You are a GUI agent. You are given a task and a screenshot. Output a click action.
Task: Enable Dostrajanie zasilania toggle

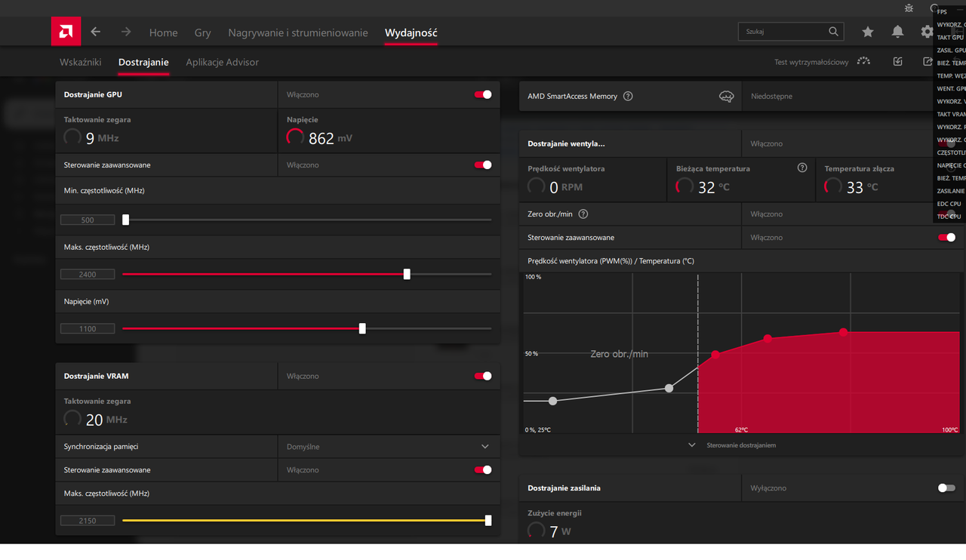946,488
